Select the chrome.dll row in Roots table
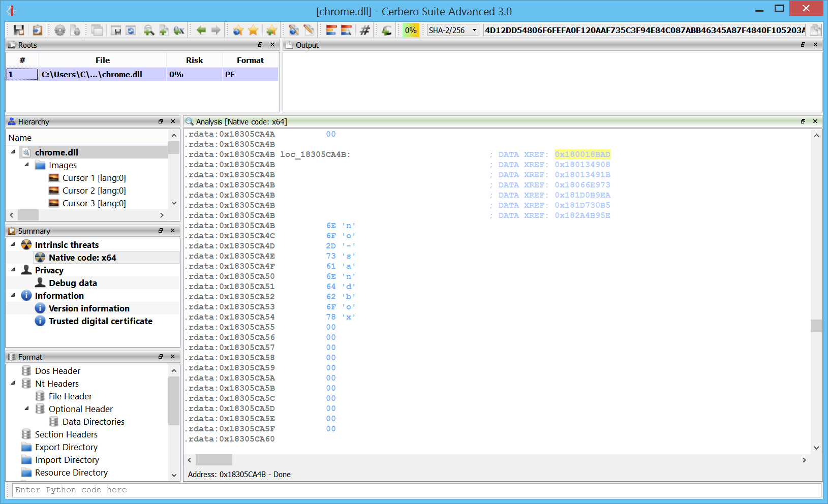 pos(142,74)
